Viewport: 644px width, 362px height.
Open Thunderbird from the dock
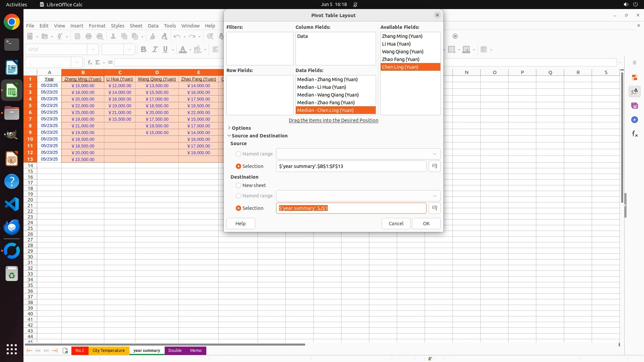coord(12,227)
